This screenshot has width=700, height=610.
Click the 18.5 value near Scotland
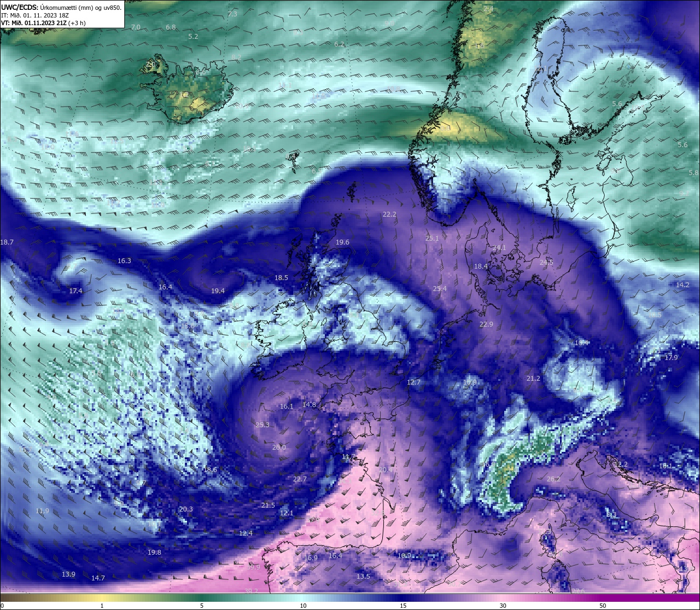click(281, 278)
